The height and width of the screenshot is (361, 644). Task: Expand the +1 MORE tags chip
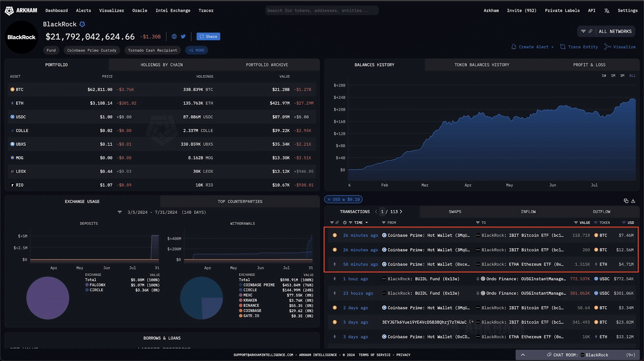[197, 50]
